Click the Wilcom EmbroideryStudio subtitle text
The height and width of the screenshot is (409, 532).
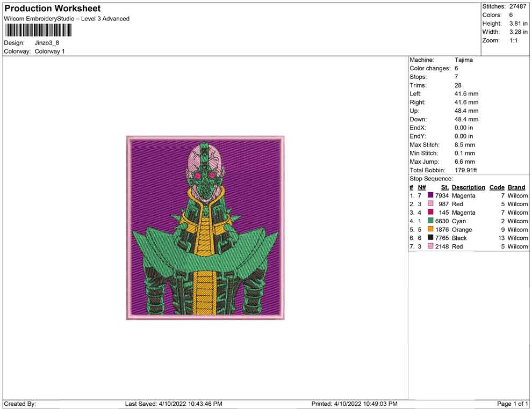[67, 19]
